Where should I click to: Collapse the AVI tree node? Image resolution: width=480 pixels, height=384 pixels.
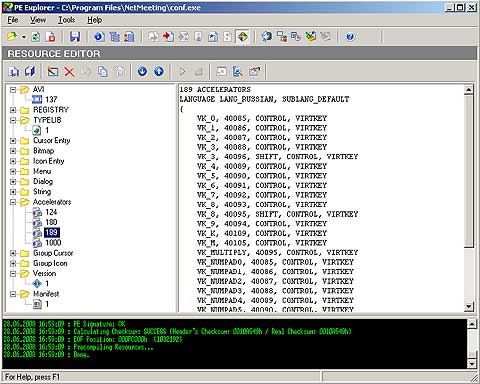(x=13, y=90)
